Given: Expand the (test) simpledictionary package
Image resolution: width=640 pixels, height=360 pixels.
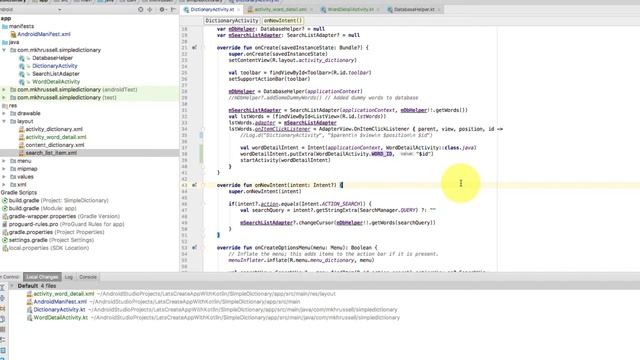Looking at the screenshot, I should (x=4, y=98).
